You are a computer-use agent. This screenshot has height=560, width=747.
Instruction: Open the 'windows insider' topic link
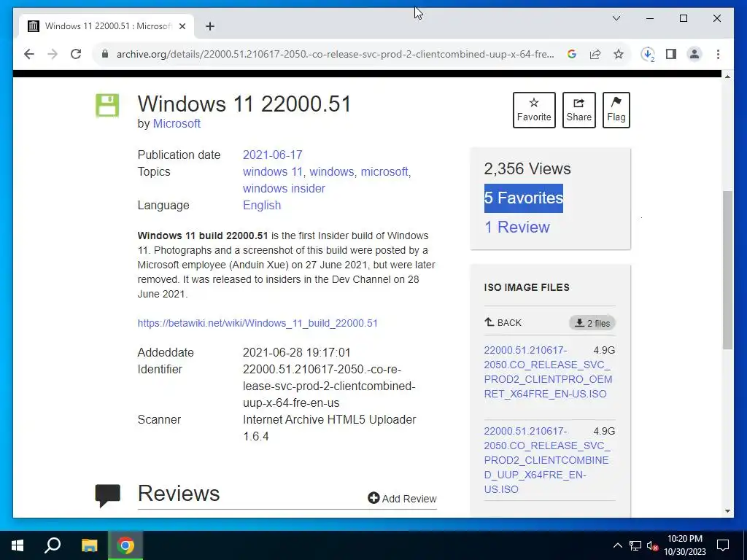[x=284, y=188]
